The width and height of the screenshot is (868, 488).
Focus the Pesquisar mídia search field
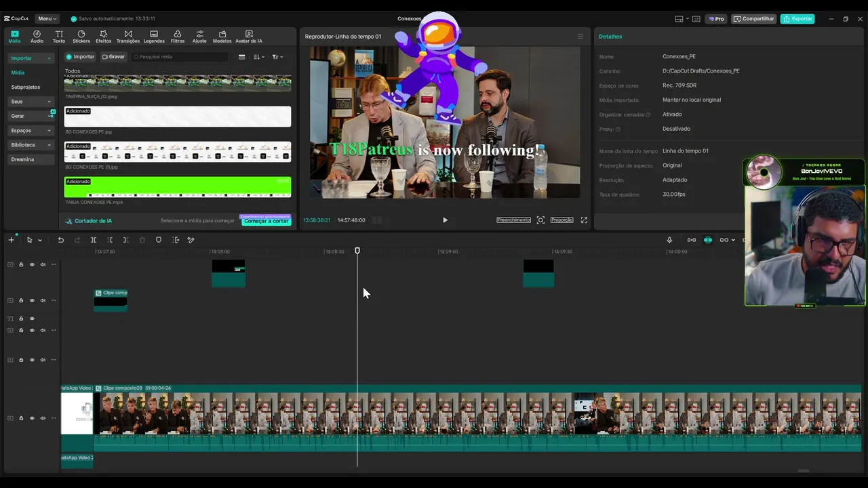[x=180, y=57]
